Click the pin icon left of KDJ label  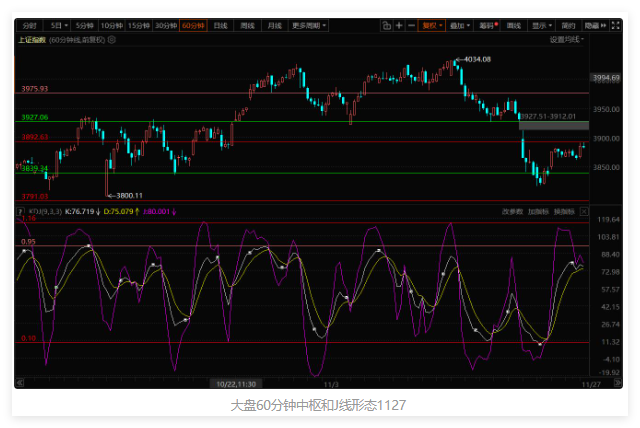(20, 212)
